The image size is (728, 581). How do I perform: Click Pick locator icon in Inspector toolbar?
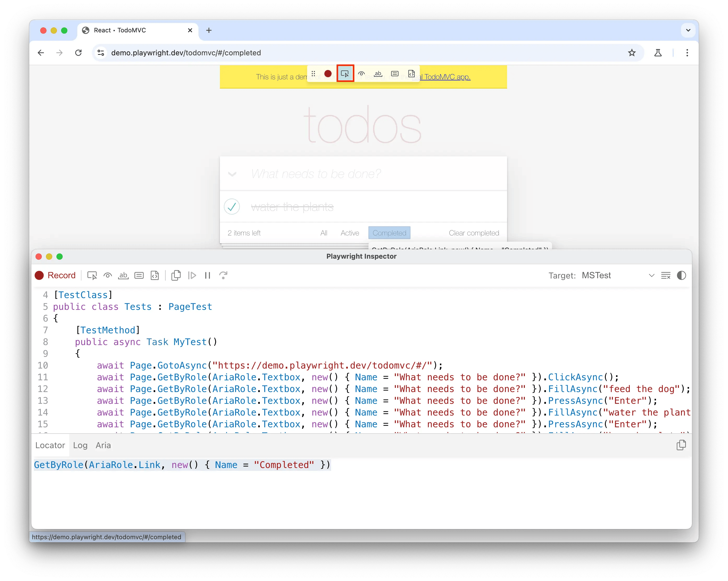coord(92,275)
